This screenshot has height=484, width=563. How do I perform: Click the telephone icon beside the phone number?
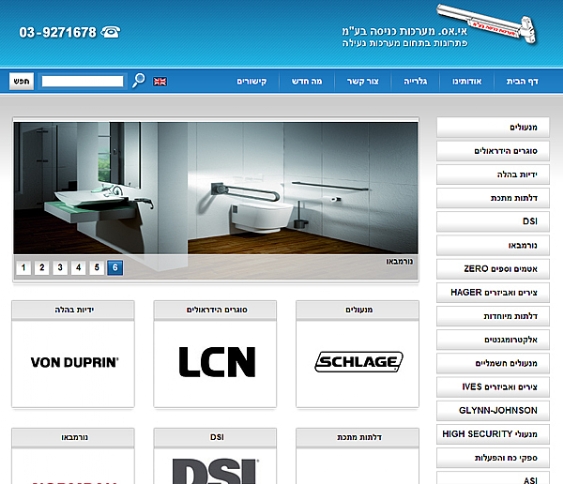(x=111, y=32)
